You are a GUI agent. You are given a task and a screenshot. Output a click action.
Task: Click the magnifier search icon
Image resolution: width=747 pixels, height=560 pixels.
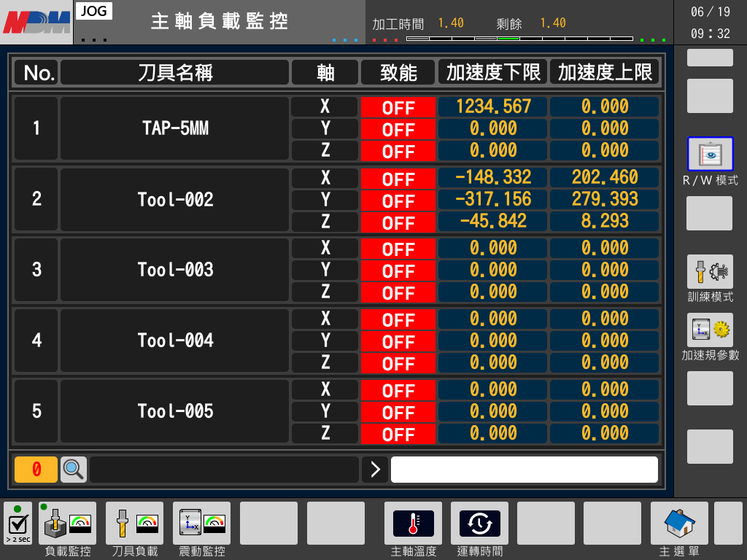(x=74, y=470)
